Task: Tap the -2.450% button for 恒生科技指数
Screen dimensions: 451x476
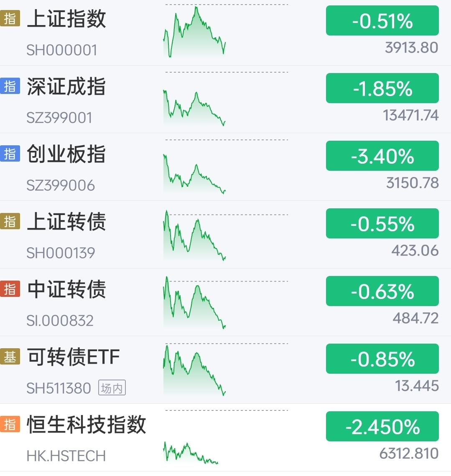Action: [382, 426]
